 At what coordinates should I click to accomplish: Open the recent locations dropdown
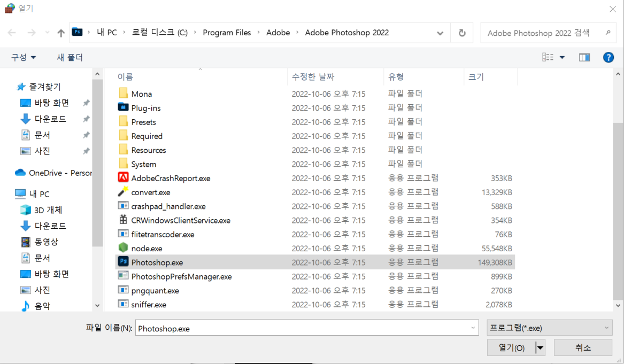coord(47,33)
